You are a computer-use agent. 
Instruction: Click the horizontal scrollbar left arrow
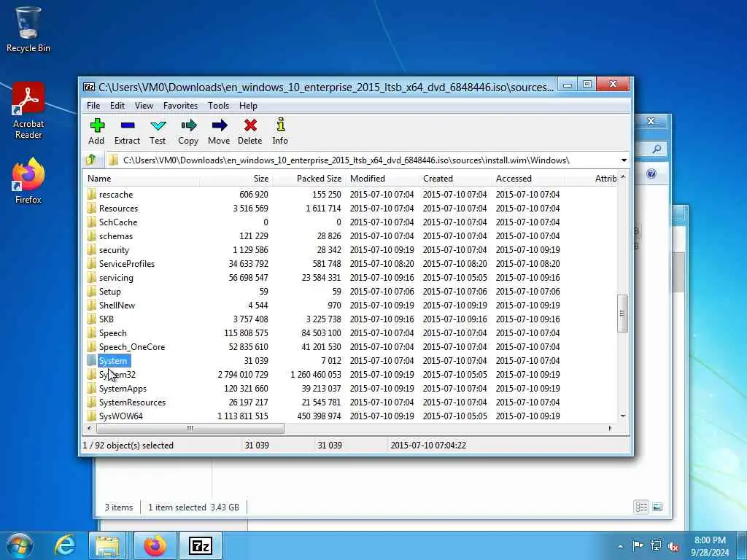(89, 429)
